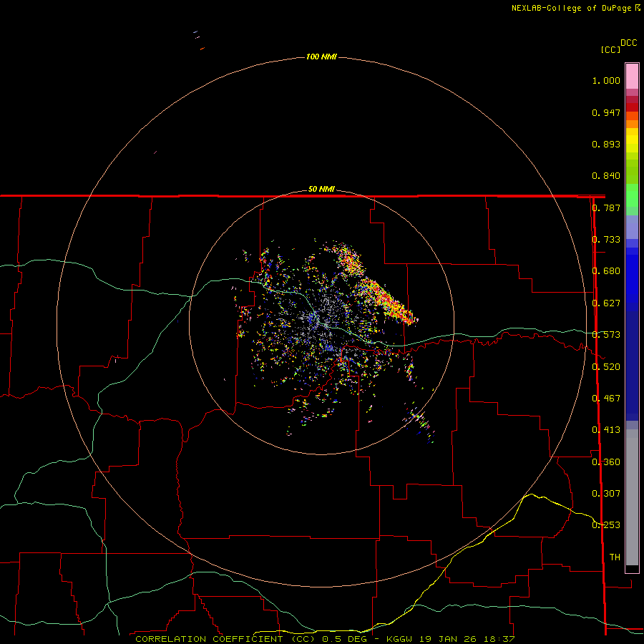Click the 1.000 scale value
Viewport: 644px width, 644px height.
pos(606,80)
